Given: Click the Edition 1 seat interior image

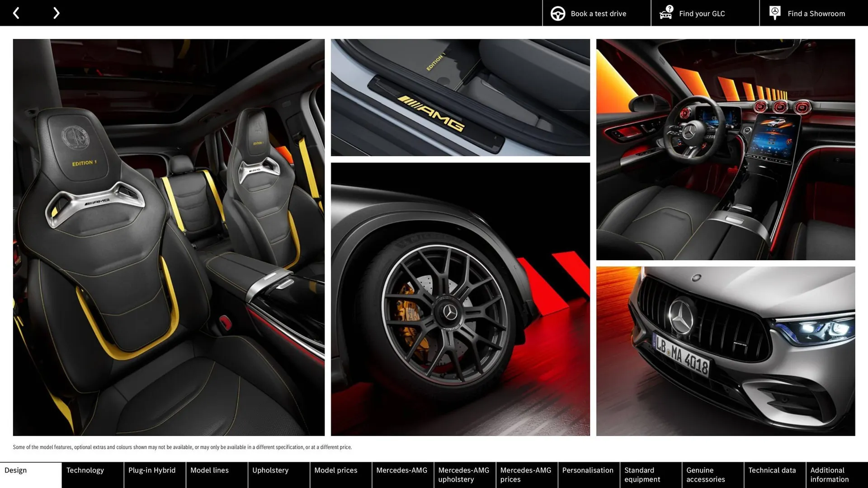Looking at the screenshot, I should click(169, 237).
